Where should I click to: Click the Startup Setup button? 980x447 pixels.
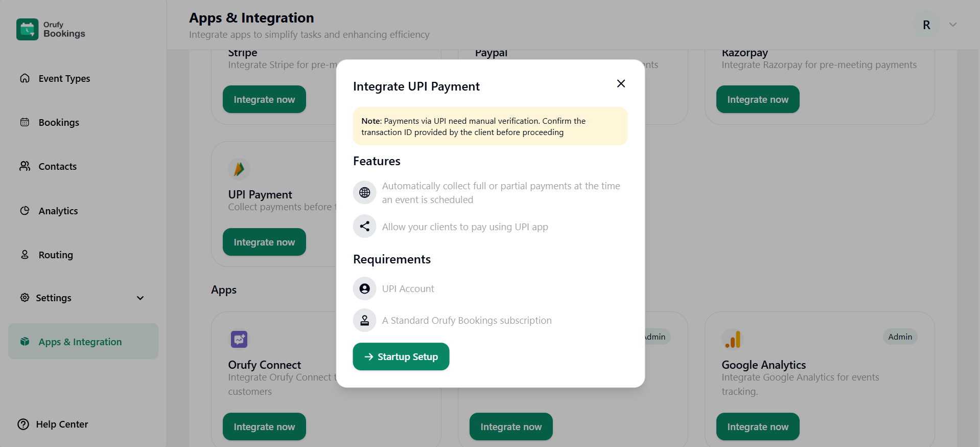(401, 356)
